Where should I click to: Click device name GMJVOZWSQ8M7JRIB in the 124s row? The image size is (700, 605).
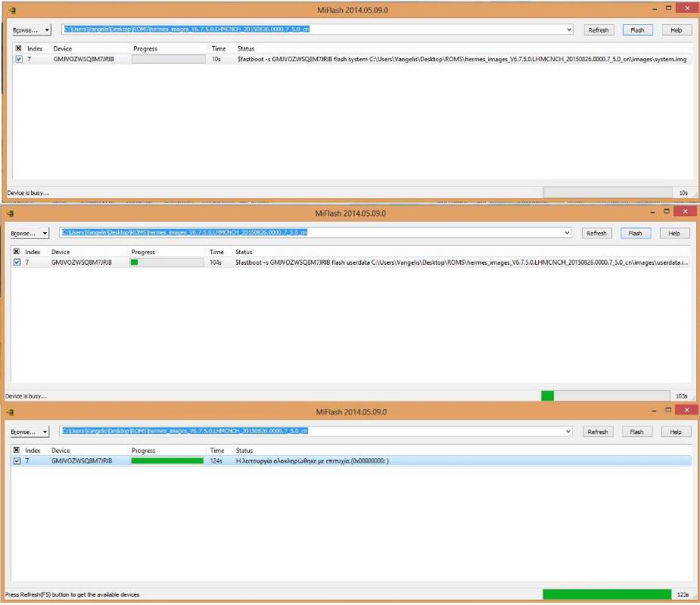click(82, 461)
